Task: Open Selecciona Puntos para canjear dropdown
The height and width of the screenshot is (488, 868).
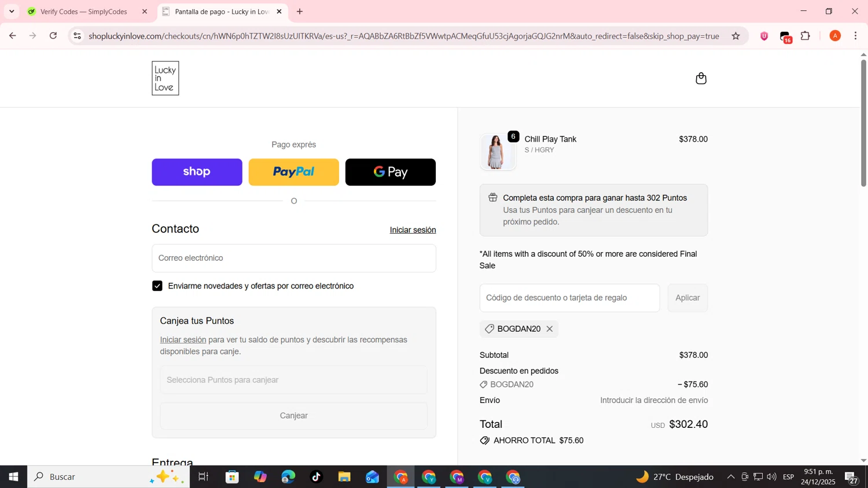Action: 293,380
